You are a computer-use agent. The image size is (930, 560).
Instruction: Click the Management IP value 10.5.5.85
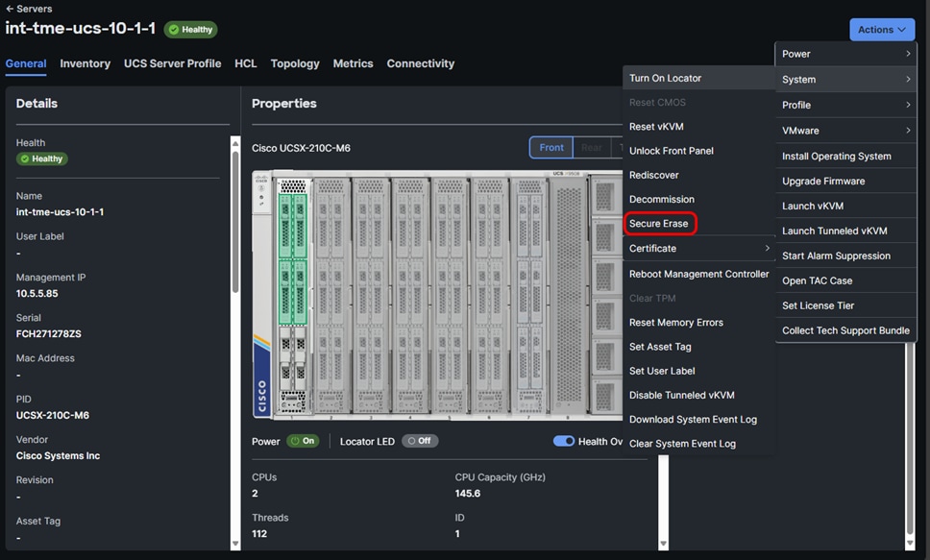pyautogui.click(x=37, y=294)
